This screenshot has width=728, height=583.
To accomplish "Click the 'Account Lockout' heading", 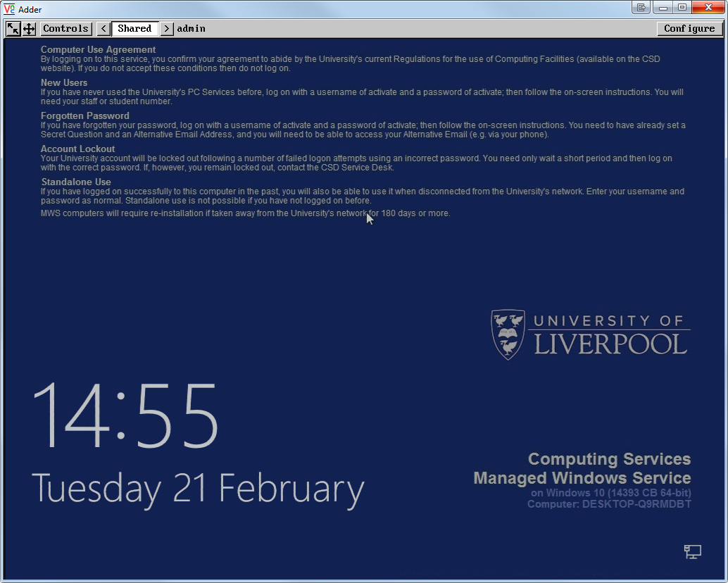I will point(77,149).
